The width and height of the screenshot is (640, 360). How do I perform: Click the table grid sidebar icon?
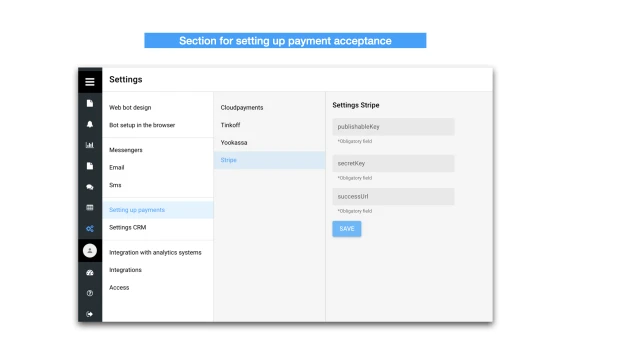[x=90, y=207]
